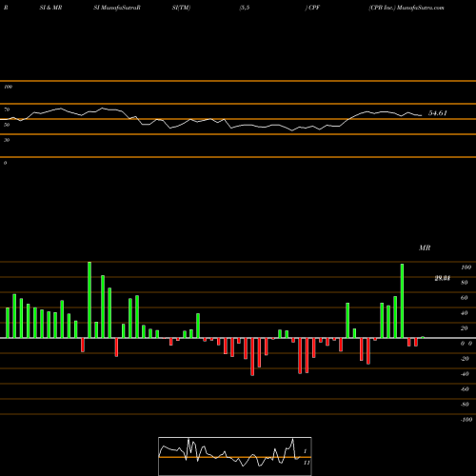Screen dimensions: 476x476
Task: Click the overlapped MR value beside 80
Action: point(443,278)
